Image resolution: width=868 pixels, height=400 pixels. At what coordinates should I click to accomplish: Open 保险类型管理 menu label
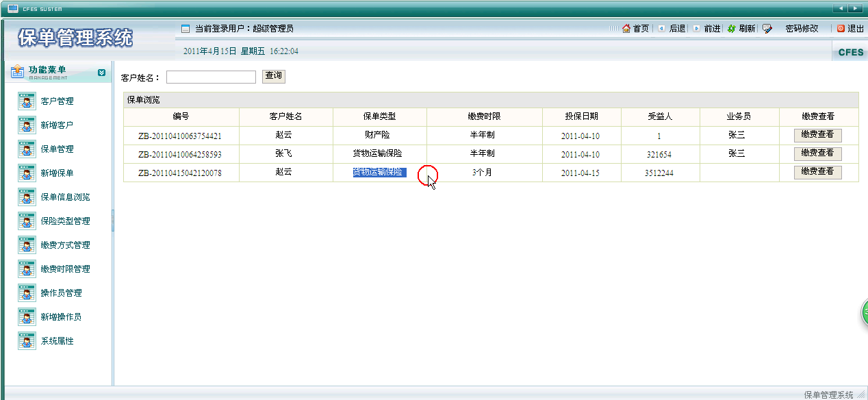(x=66, y=221)
